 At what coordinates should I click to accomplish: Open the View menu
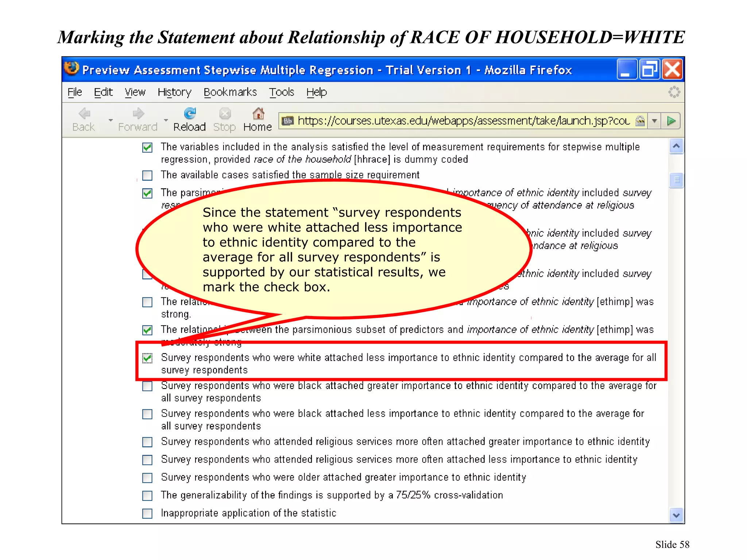pyautogui.click(x=135, y=92)
